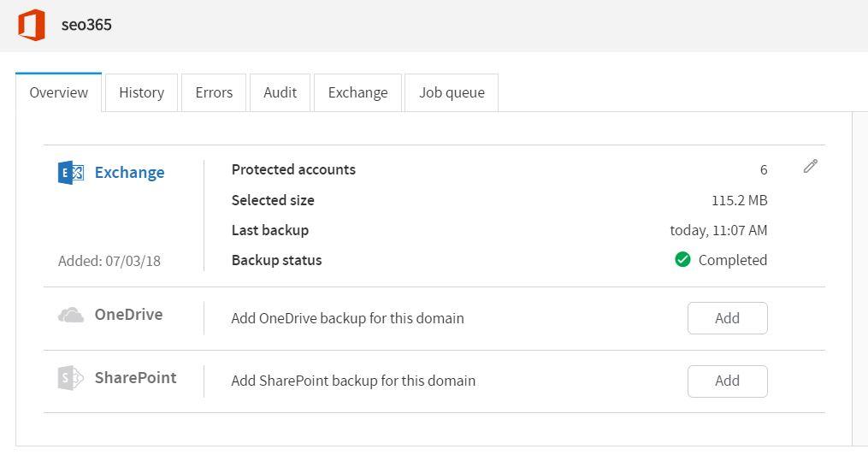Switch to the Audit tab

pyautogui.click(x=280, y=92)
